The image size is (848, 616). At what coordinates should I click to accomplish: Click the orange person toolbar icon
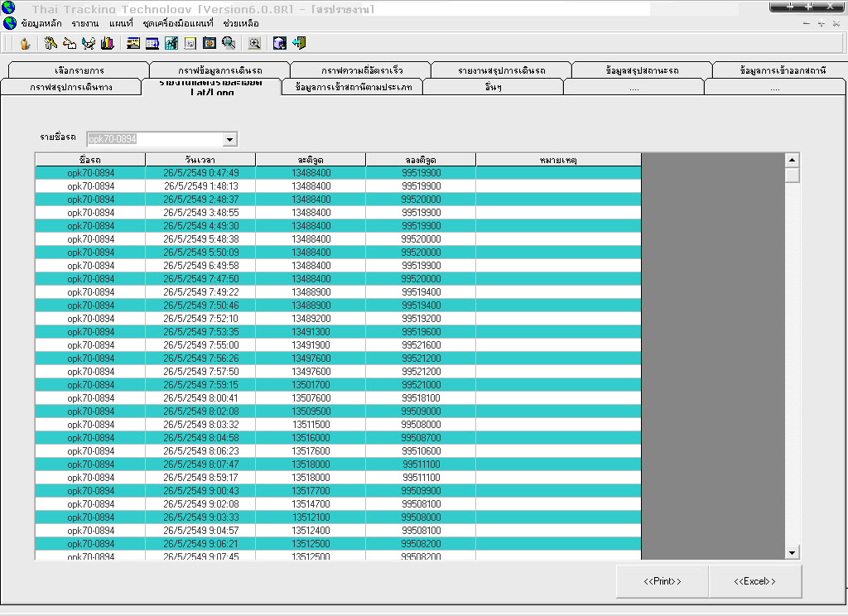(x=25, y=43)
